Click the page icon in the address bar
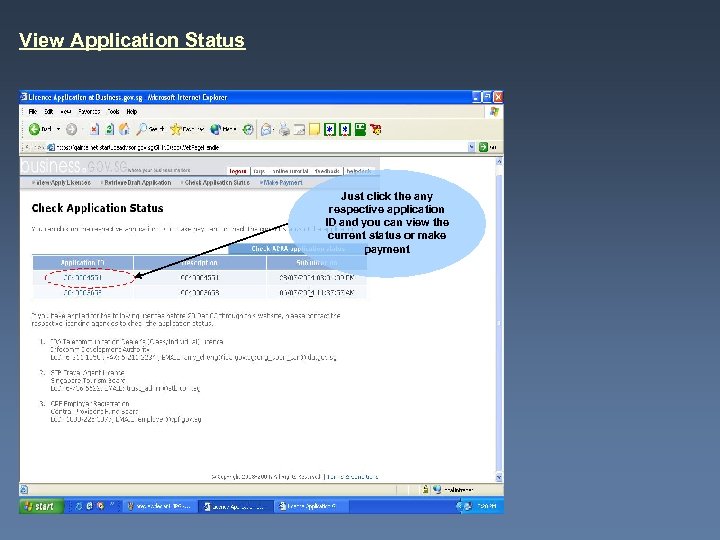Viewport: 720px width, 540px height. point(51,147)
